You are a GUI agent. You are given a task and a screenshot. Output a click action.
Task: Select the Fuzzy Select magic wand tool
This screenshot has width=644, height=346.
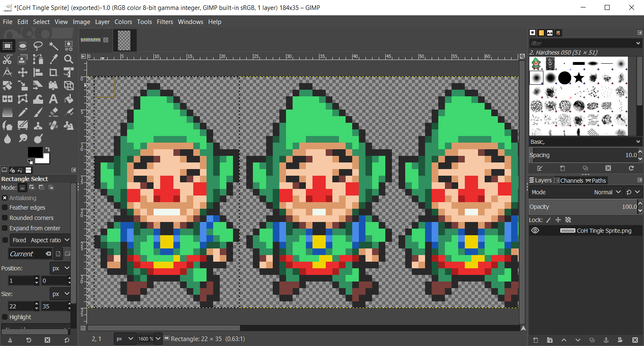pos(53,45)
